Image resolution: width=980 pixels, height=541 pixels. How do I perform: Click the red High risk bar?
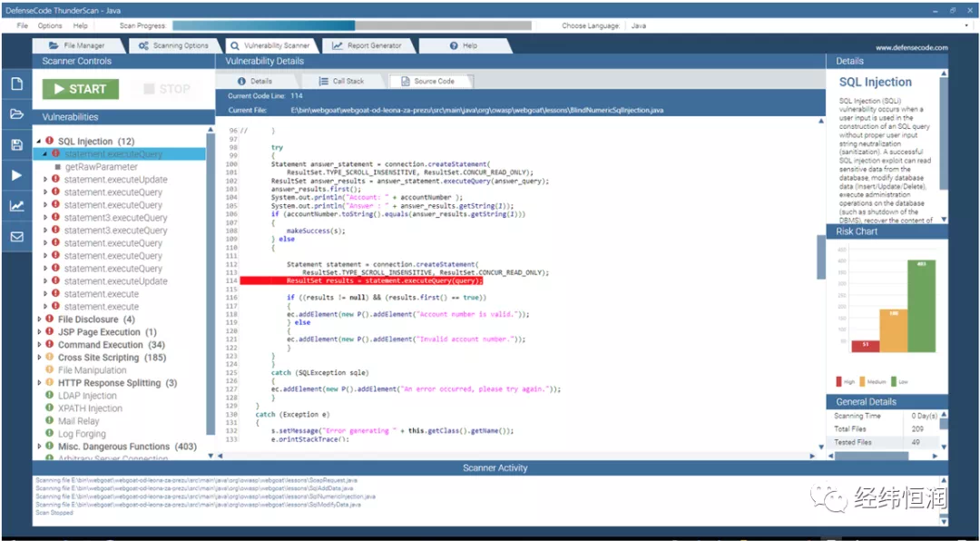865,346
